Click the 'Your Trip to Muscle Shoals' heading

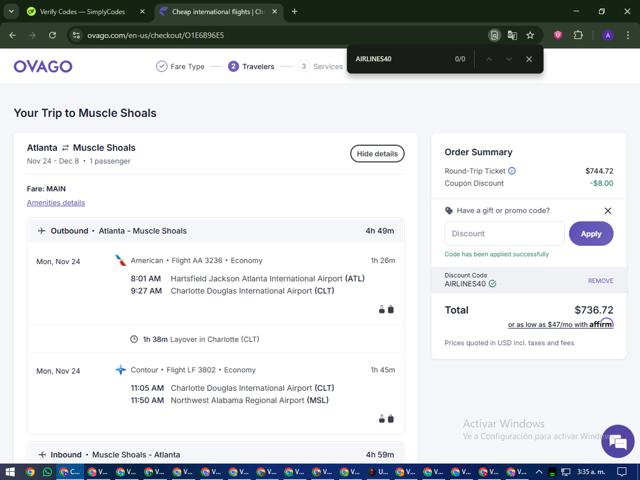click(85, 113)
